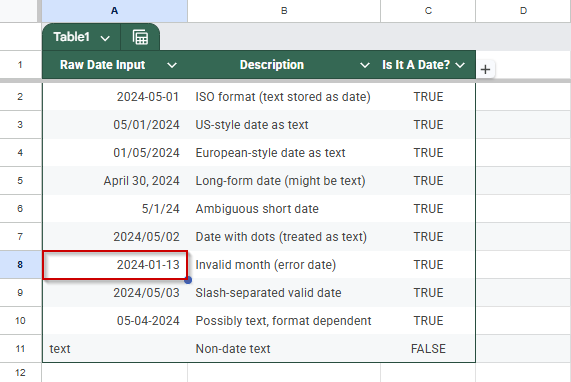This screenshot has width=571, height=382.
Task: Click cell containing 2024-05-01
Action: pyautogui.click(x=115, y=97)
